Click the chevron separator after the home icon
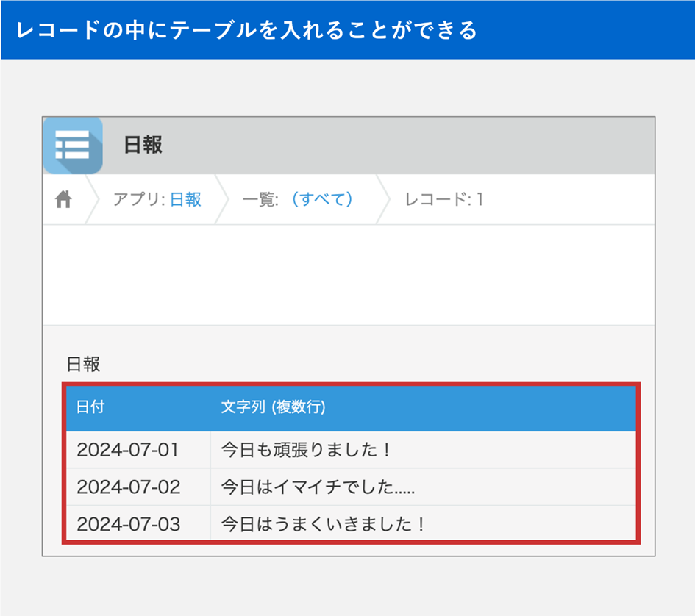The width and height of the screenshot is (695, 616). pos(92,199)
